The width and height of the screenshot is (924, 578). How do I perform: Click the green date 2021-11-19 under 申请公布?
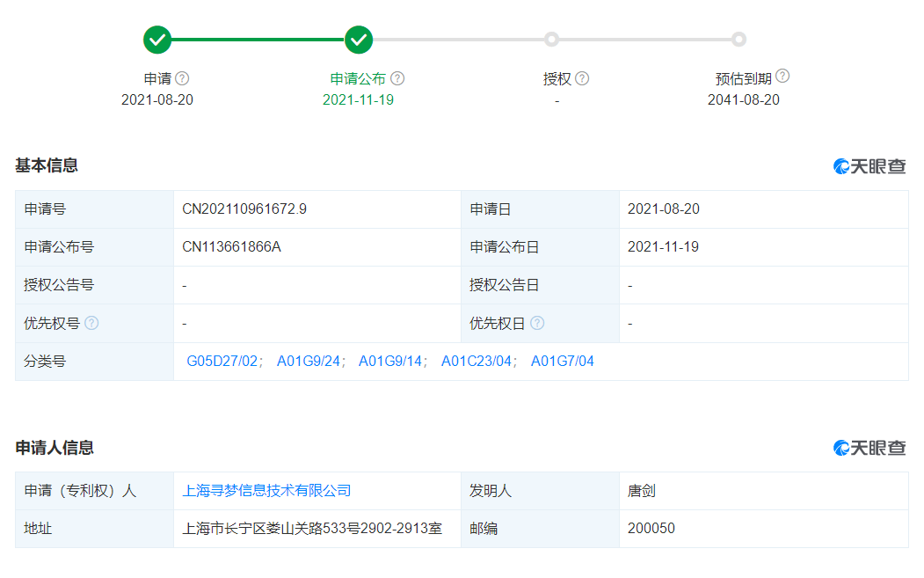(359, 99)
